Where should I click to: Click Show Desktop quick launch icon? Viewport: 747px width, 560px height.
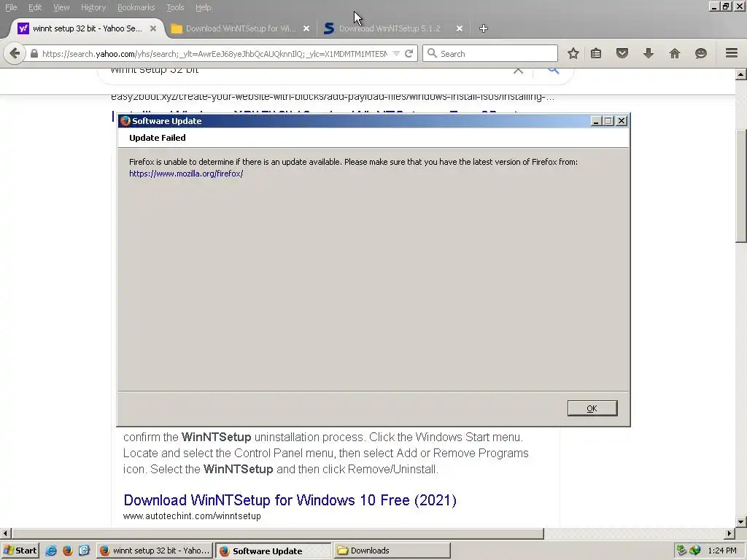pos(84,551)
